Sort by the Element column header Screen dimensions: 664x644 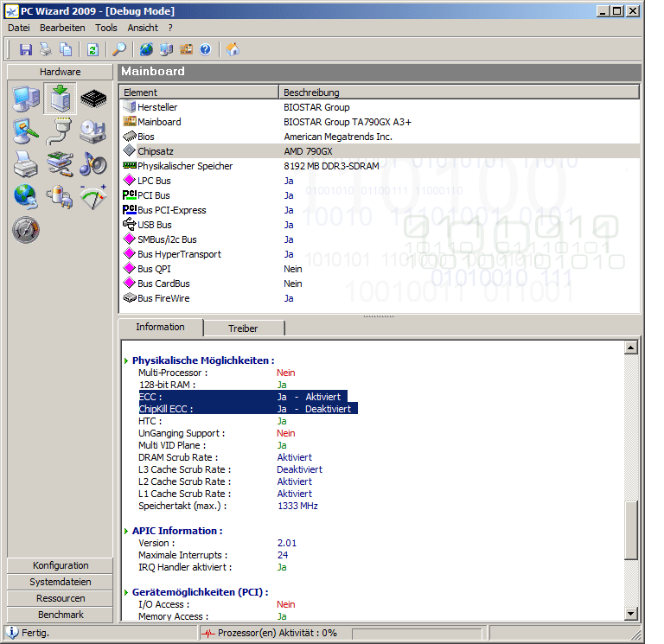[x=199, y=92]
